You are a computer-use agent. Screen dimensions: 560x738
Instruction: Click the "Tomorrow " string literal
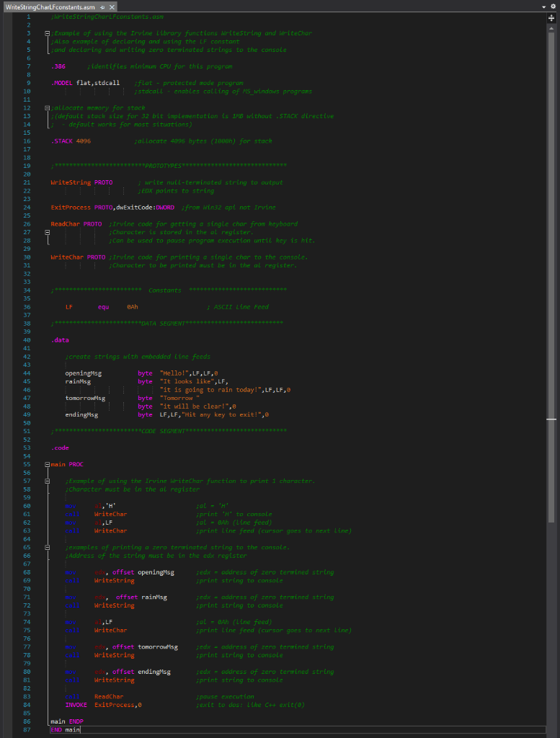pyautogui.click(x=179, y=398)
